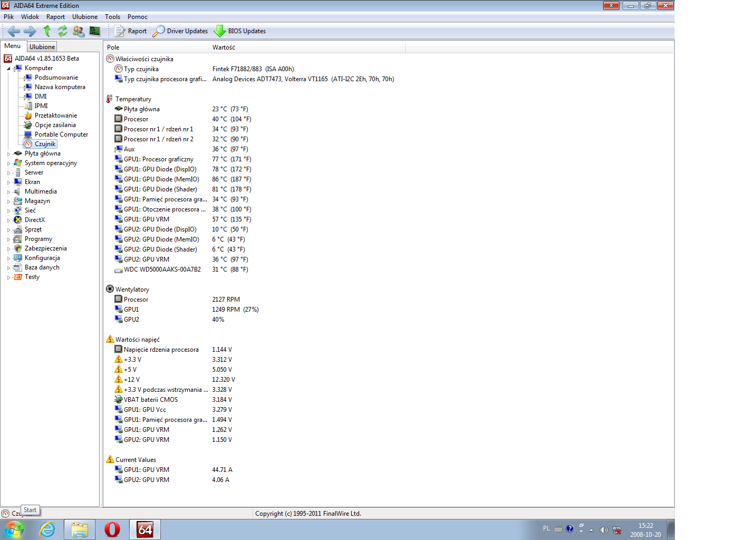Open the Ulubione menu in menu bar

click(x=85, y=17)
